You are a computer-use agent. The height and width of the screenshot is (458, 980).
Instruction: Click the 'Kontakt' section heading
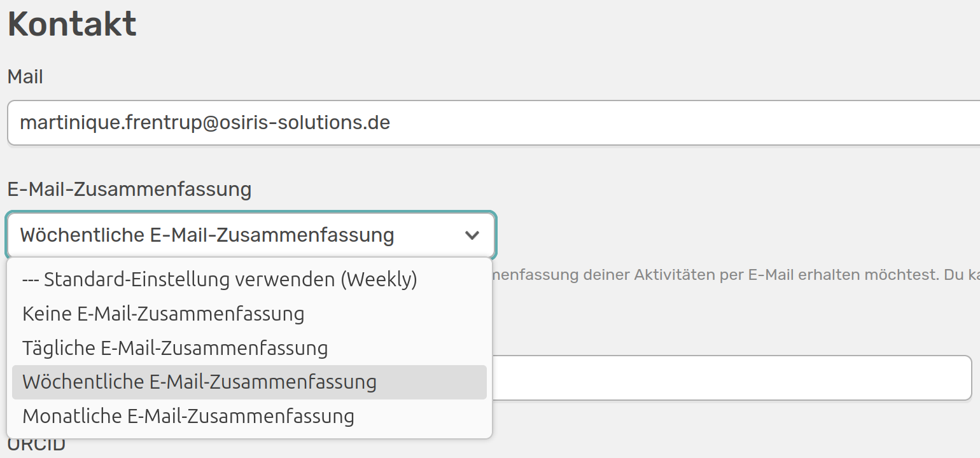point(72,25)
